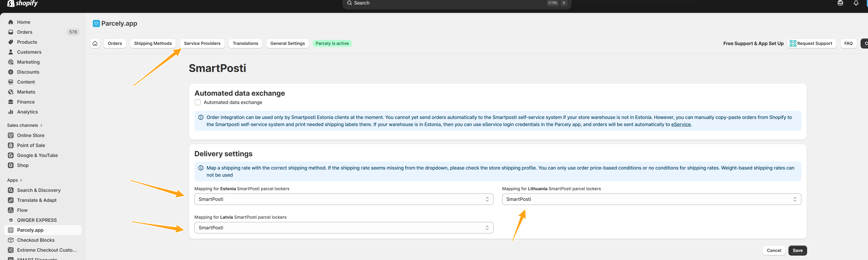Switch to Service Providers tab
868x260 pixels.
202,43
